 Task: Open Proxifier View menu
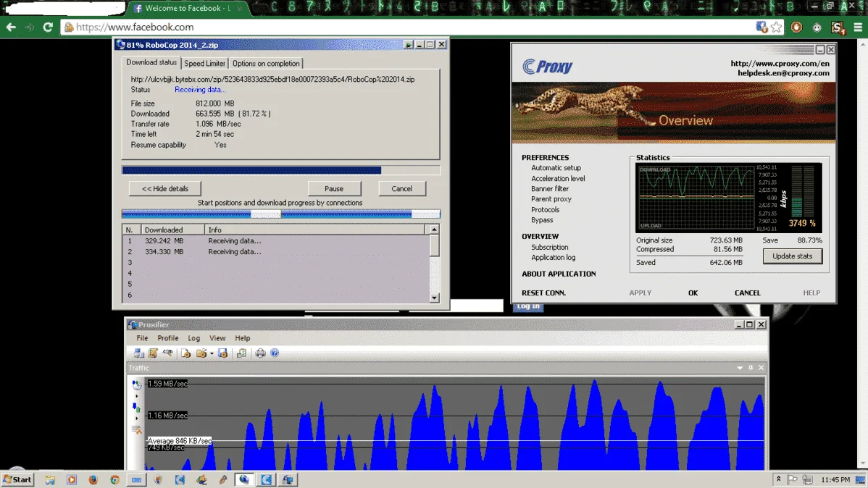coord(217,338)
